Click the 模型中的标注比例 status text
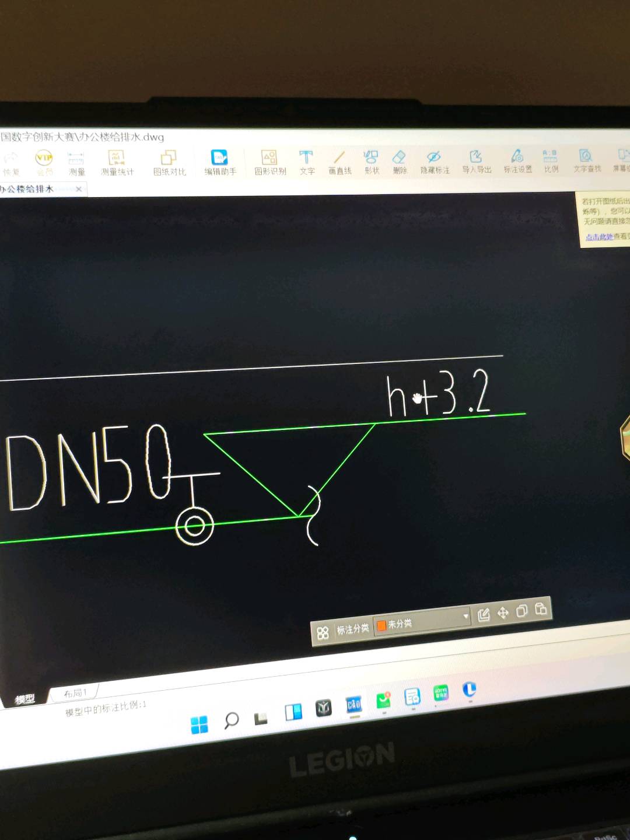The image size is (630, 840). 106,708
